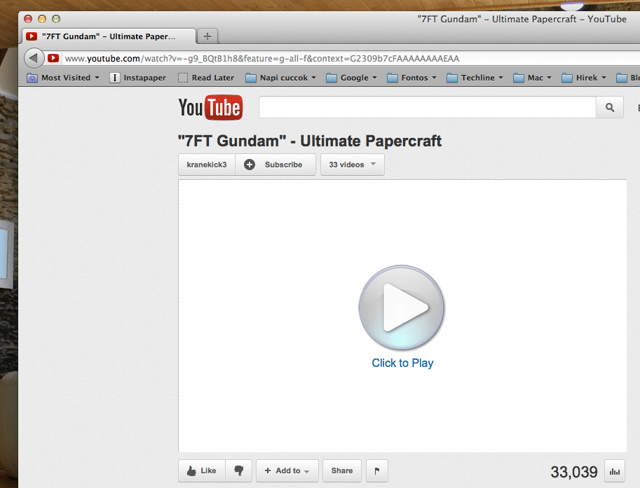Image resolution: width=640 pixels, height=488 pixels.
Task: Open Google bookmarks folder
Action: [x=351, y=78]
